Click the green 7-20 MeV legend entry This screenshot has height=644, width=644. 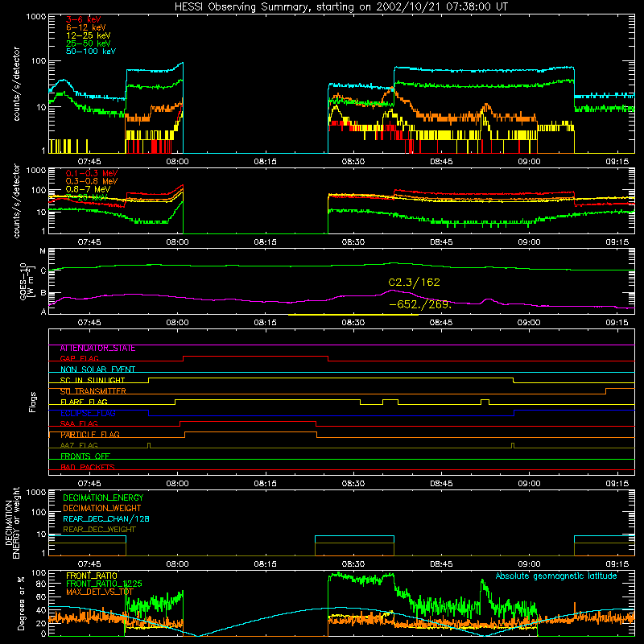87,197
